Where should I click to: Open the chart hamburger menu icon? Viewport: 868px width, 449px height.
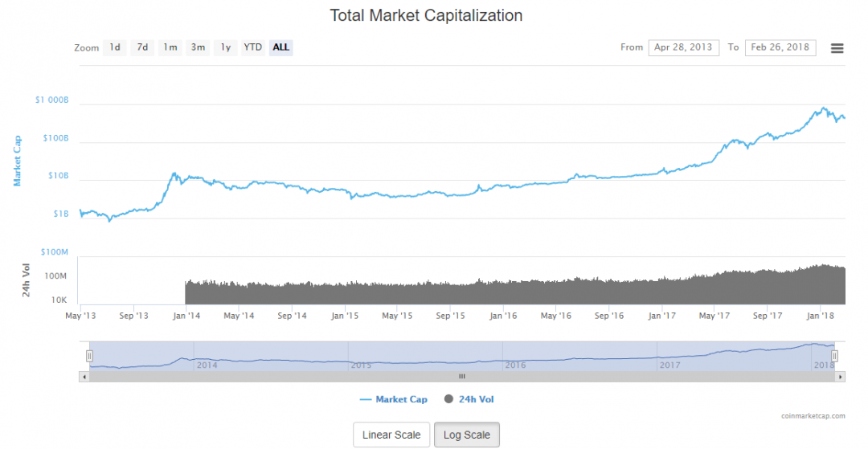(x=837, y=48)
